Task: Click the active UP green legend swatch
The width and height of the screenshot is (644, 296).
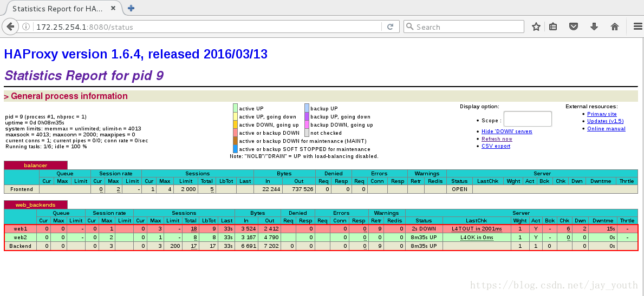Action: click(x=236, y=108)
